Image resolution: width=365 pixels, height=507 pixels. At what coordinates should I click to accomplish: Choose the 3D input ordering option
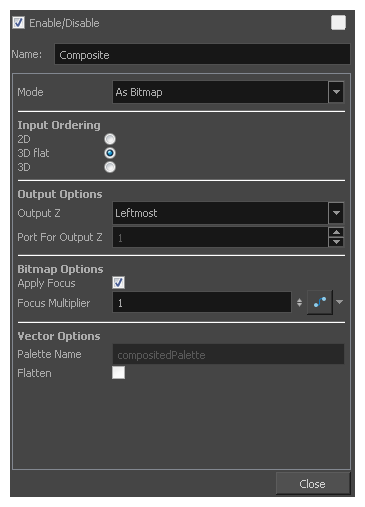110,167
